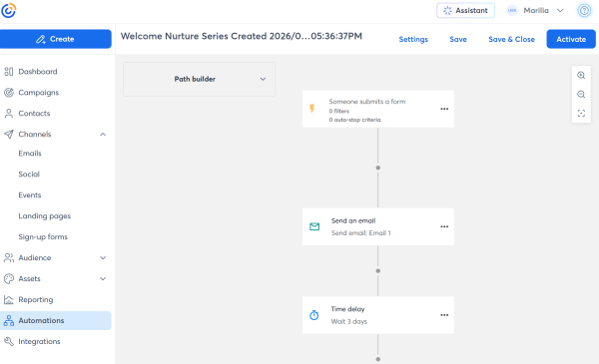Open options menu for form trigger step
599x364 pixels.
(444, 109)
